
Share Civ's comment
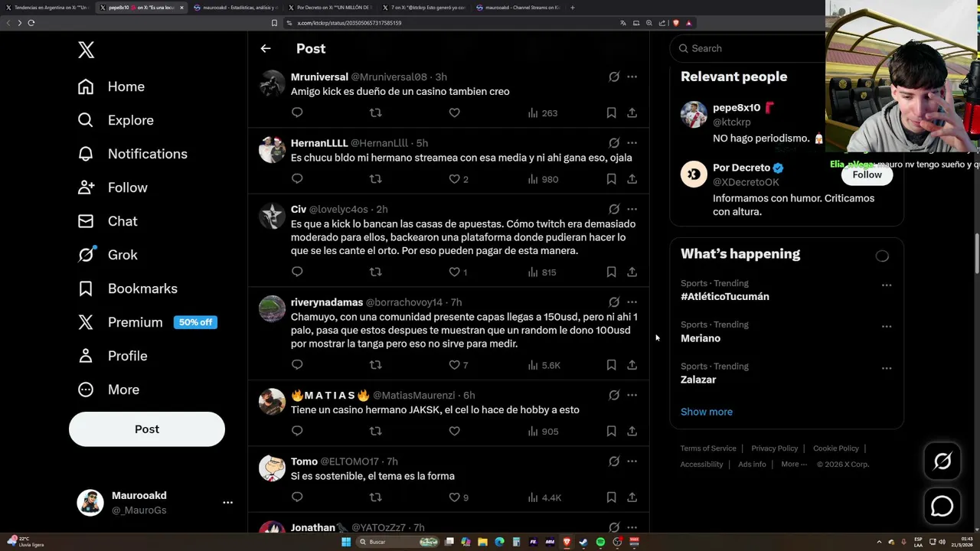click(632, 272)
